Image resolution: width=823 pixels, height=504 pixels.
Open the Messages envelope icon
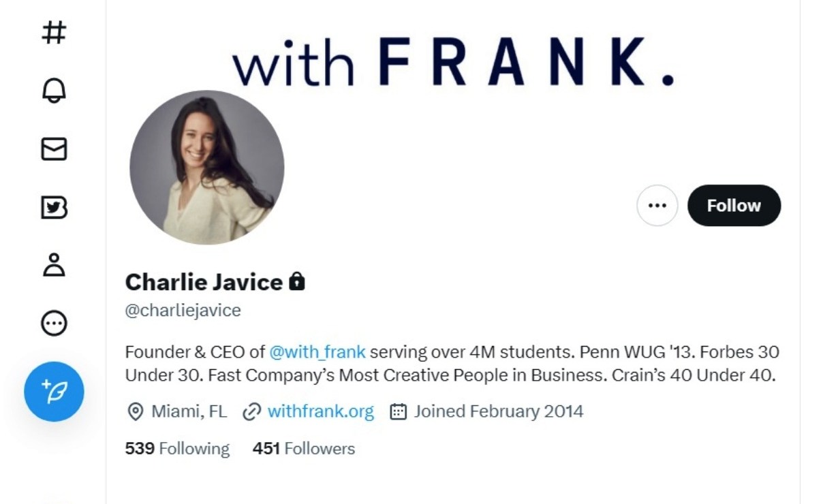point(54,148)
